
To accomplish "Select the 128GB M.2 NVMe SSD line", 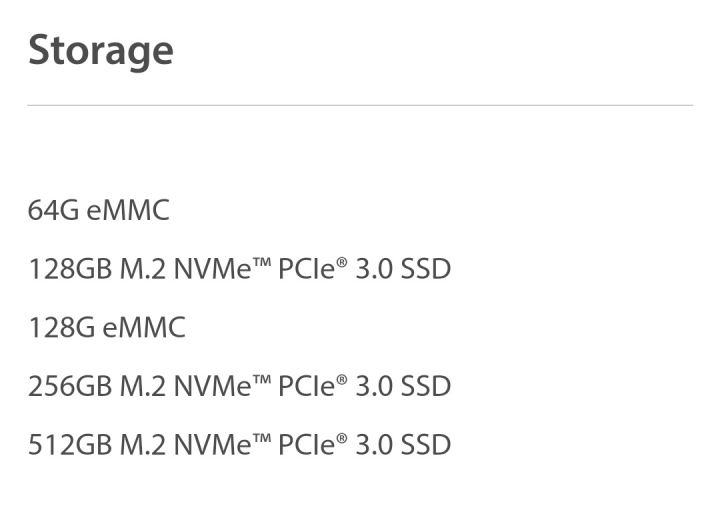I will click(x=239, y=269).
